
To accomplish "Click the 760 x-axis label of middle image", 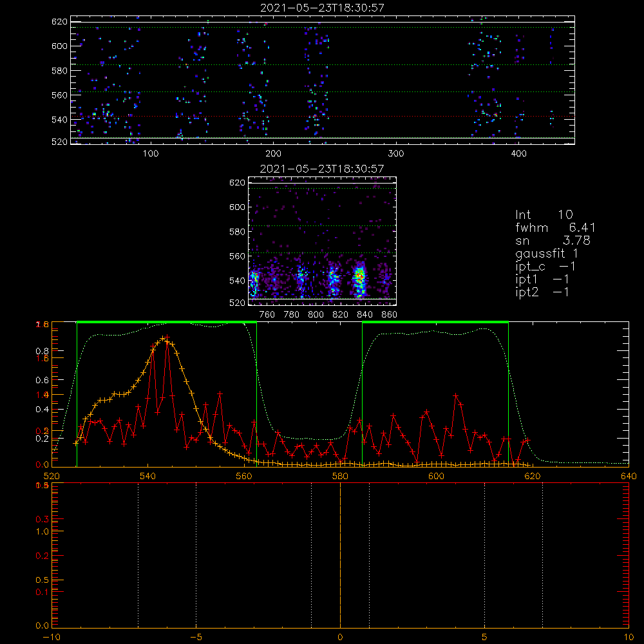I will 267,315.
